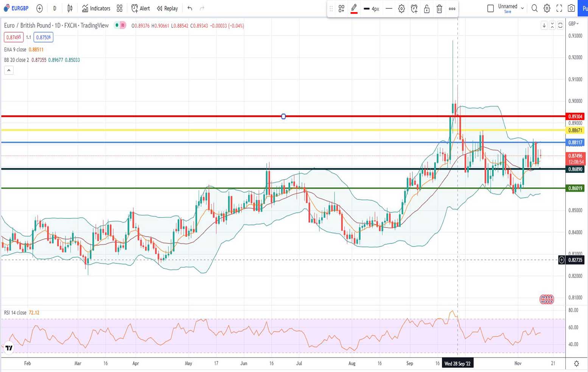Delete the selected line with trash icon
This screenshot has width=588, height=372.
[439, 9]
